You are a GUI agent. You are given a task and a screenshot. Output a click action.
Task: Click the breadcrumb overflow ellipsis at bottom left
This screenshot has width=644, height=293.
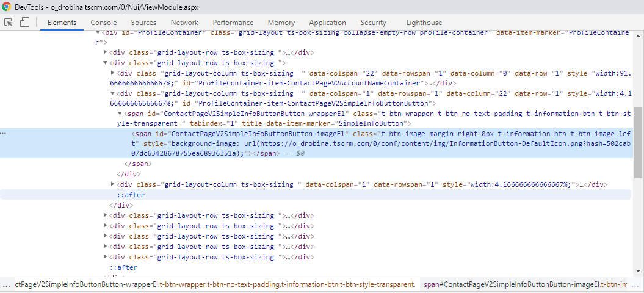click(6, 284)
